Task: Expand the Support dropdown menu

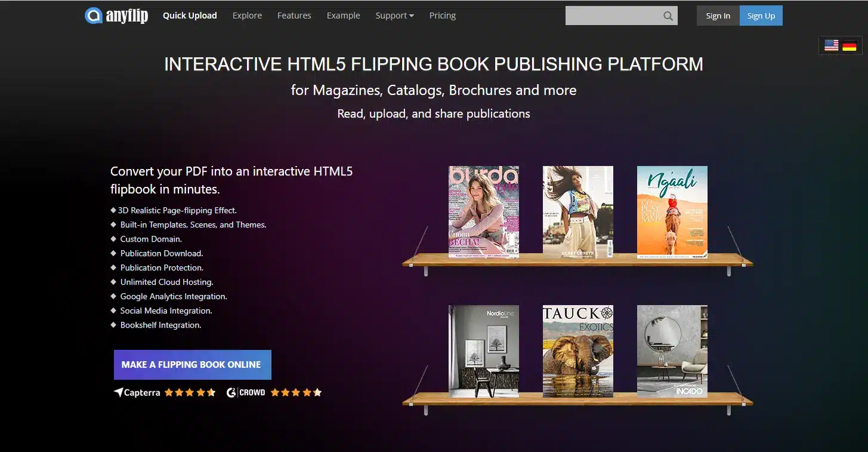Action: coord(394,16)
